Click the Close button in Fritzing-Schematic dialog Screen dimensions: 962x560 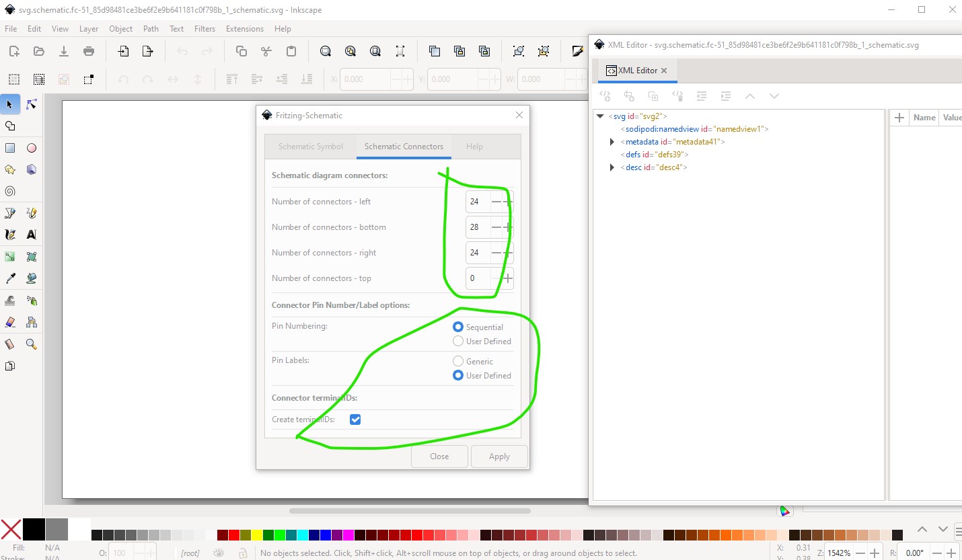pyautogui.click(x=439, y=456)
